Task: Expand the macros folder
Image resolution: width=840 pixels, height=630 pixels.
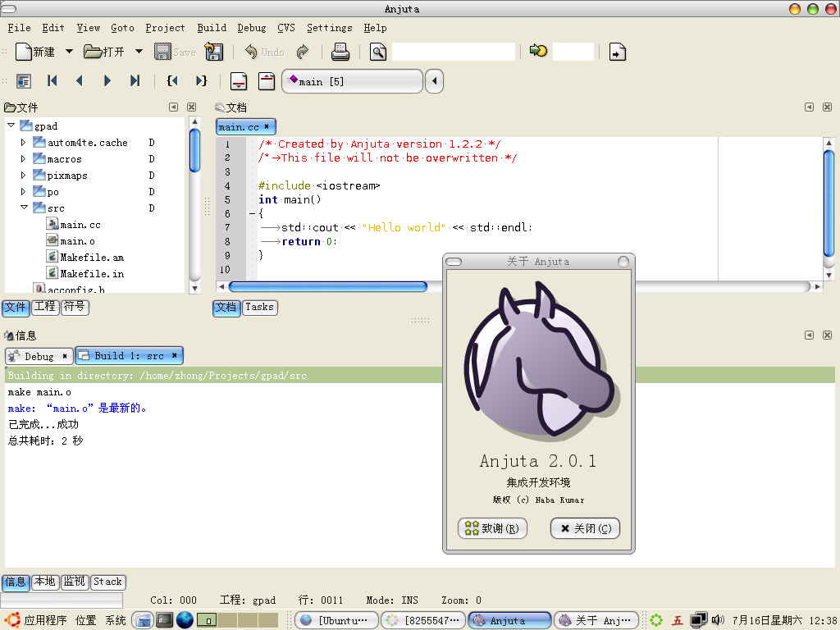Action: pyautogui.click(x=23, y=159)
